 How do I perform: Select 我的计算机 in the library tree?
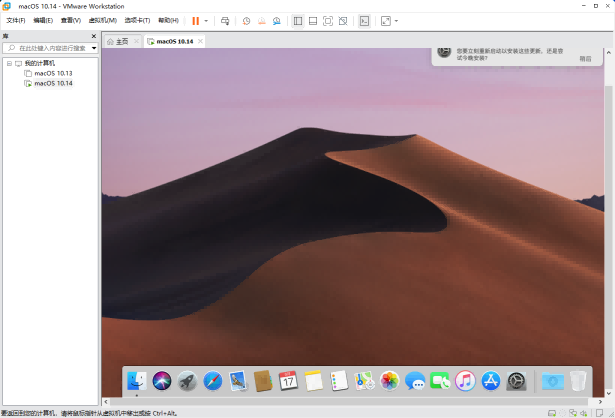[40, 63]
